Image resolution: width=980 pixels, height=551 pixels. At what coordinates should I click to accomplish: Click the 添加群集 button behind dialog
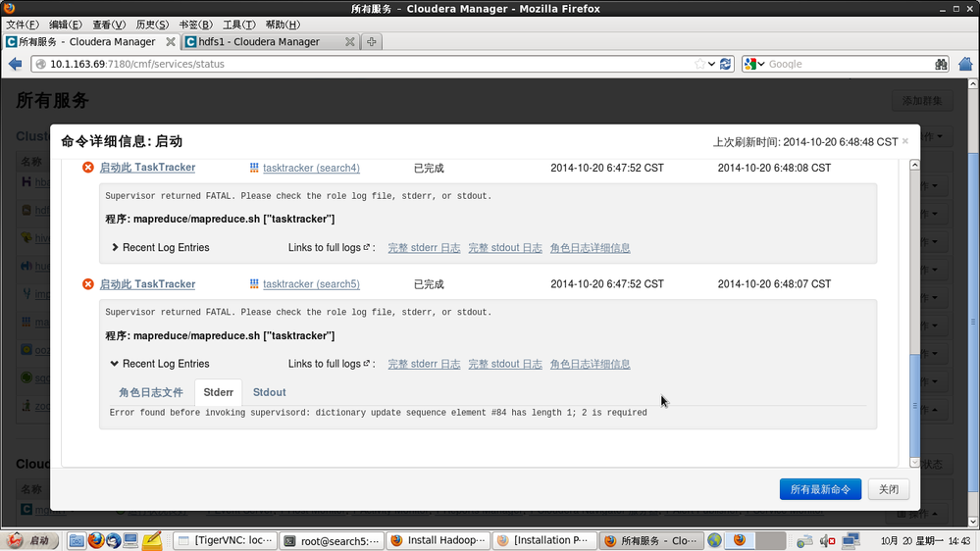coord(922,101)
